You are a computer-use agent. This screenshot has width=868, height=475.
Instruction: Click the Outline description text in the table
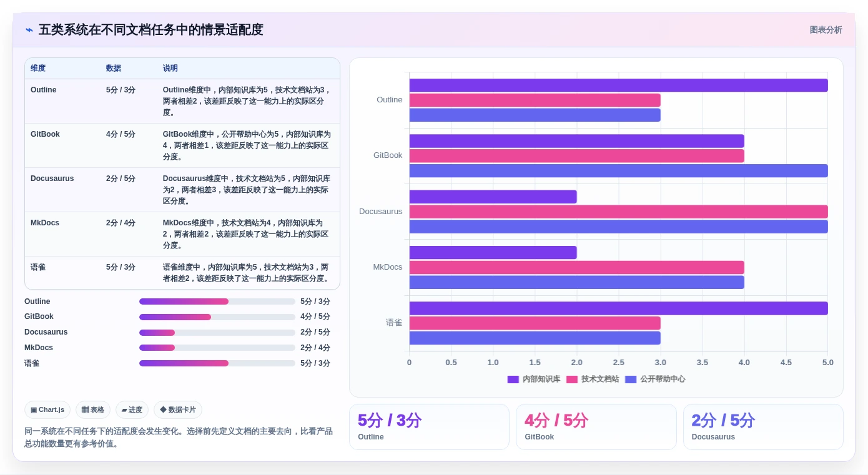coord(247,101)
